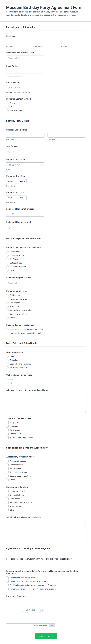Select Scavenger hunt activity type

click(8, 303)
